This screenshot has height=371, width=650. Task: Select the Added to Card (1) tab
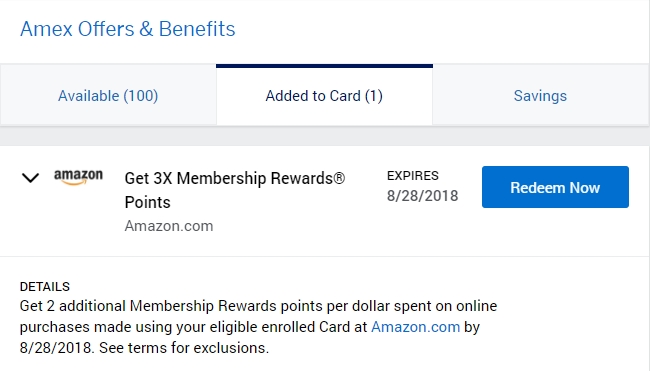[324, 96]
